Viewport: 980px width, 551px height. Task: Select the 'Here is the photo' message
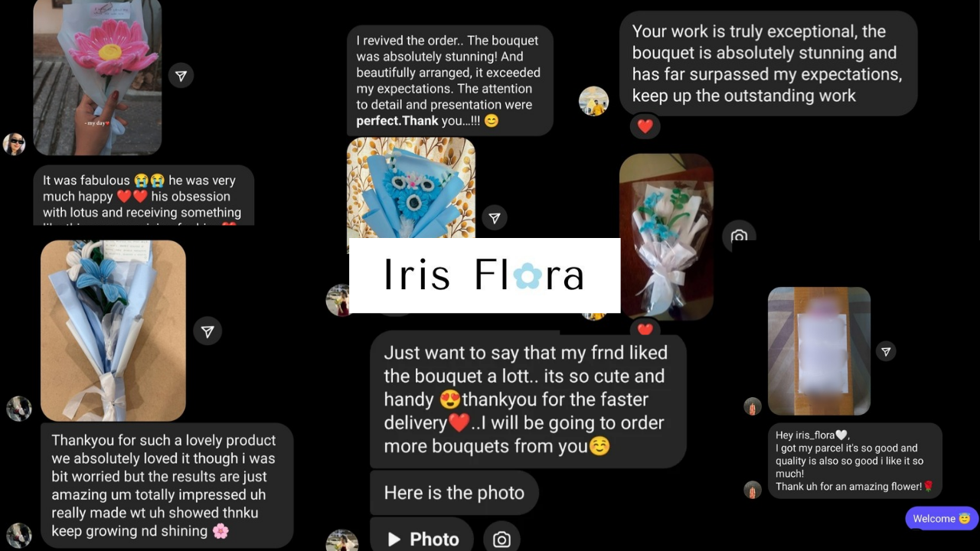pos(454,493)
